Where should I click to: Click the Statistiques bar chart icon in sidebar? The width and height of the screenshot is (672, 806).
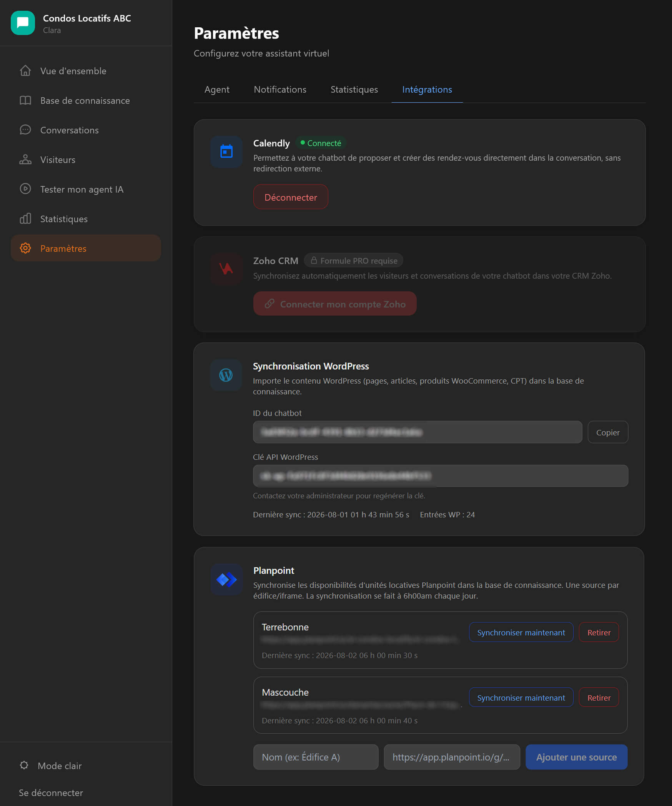click(x=25, y=219)
